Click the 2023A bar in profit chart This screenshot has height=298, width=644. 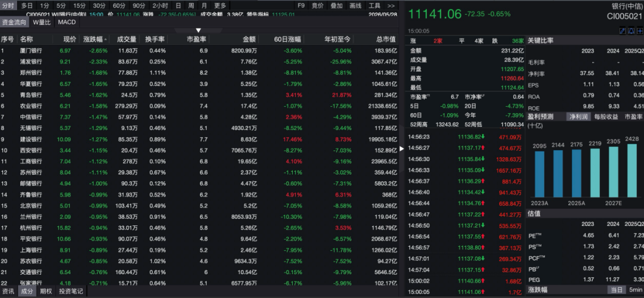(x=540, y=174)
